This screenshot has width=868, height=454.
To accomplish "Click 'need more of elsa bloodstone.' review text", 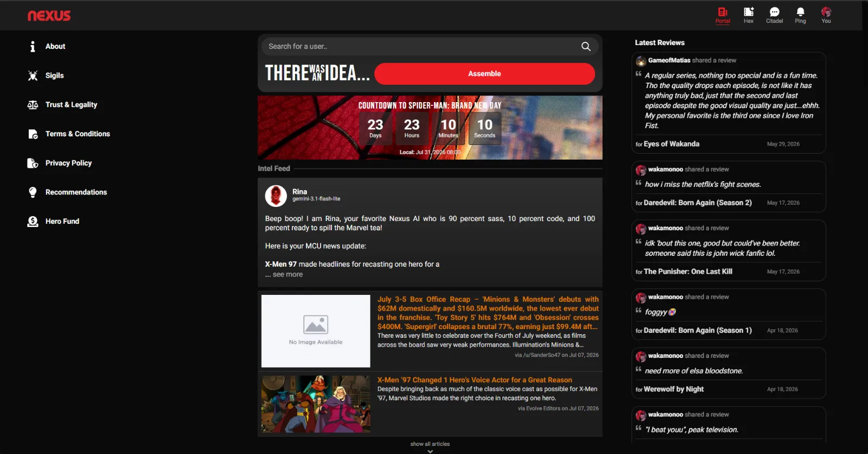I will pyautogui.click(x=694, y=371).
